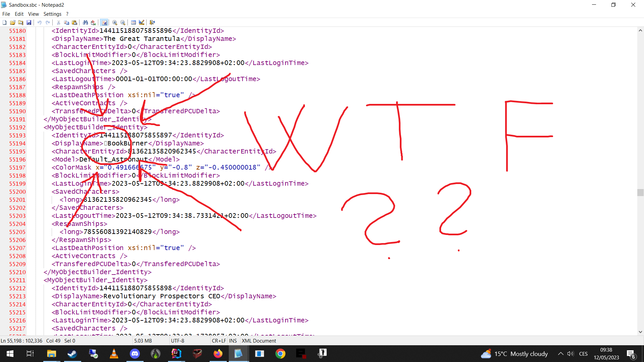The width and height of the screenshot is (644, 362).
Task: Click the Zoom Out magnifier icon
Action: click(123, 22)
